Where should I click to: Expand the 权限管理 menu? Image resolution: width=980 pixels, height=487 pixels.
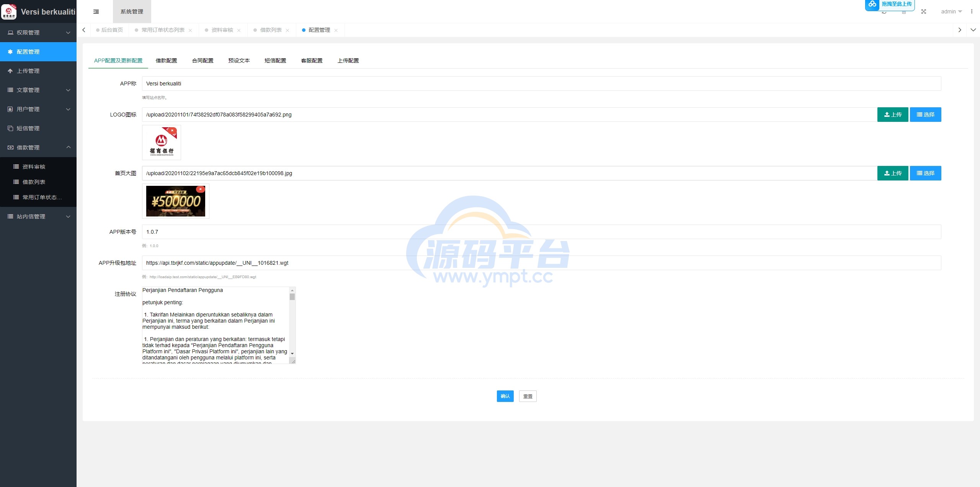pos(38,33)
